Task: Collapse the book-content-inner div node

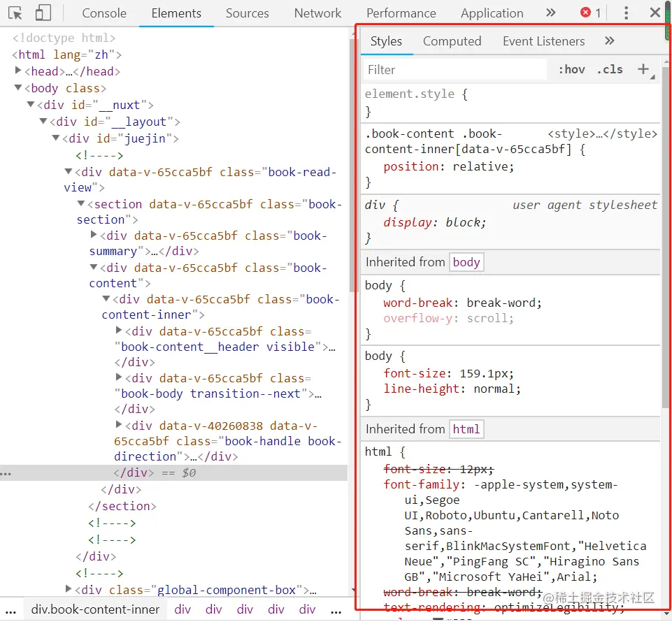Action: click(x=106, y=298)
